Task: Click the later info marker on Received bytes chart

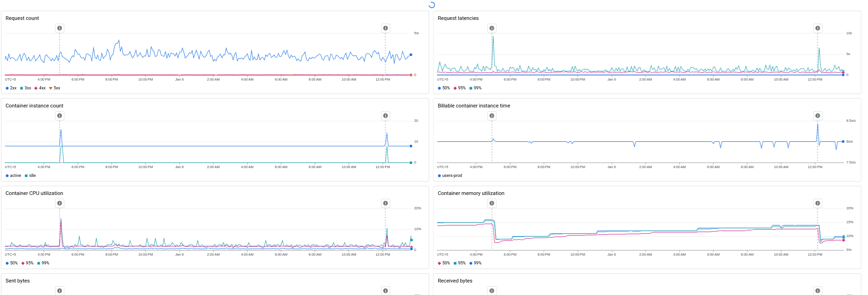Action: pos(818,290)
